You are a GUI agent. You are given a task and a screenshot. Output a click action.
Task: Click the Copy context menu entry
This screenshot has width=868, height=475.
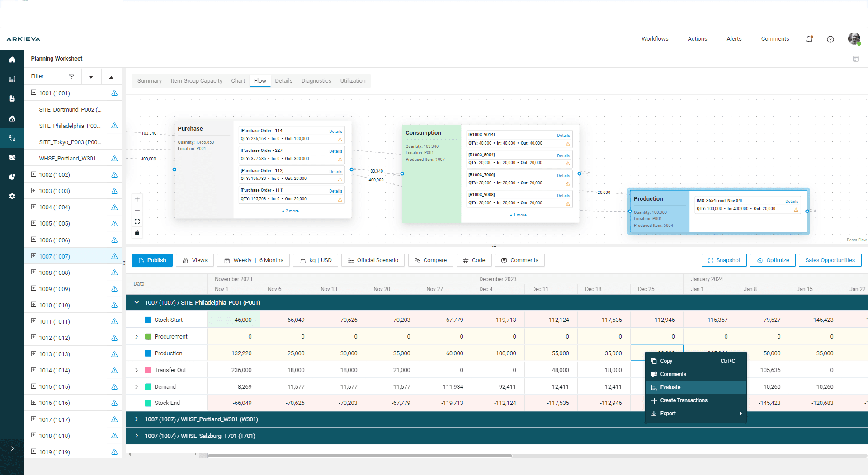point(695,361)
